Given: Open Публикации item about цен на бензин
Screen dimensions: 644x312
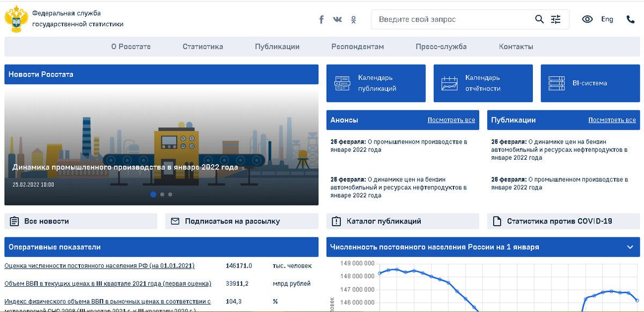Looking at the screenshot, I should pyautogui.click(x=560, y=150).
